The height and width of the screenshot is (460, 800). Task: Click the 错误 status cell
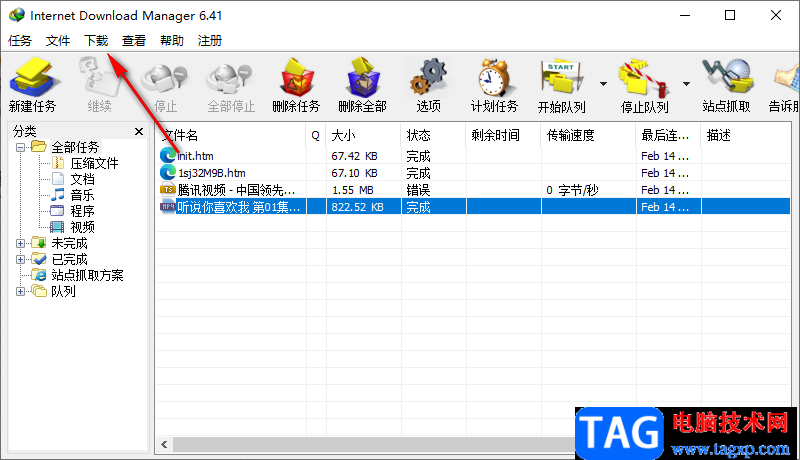click(418, 190)
